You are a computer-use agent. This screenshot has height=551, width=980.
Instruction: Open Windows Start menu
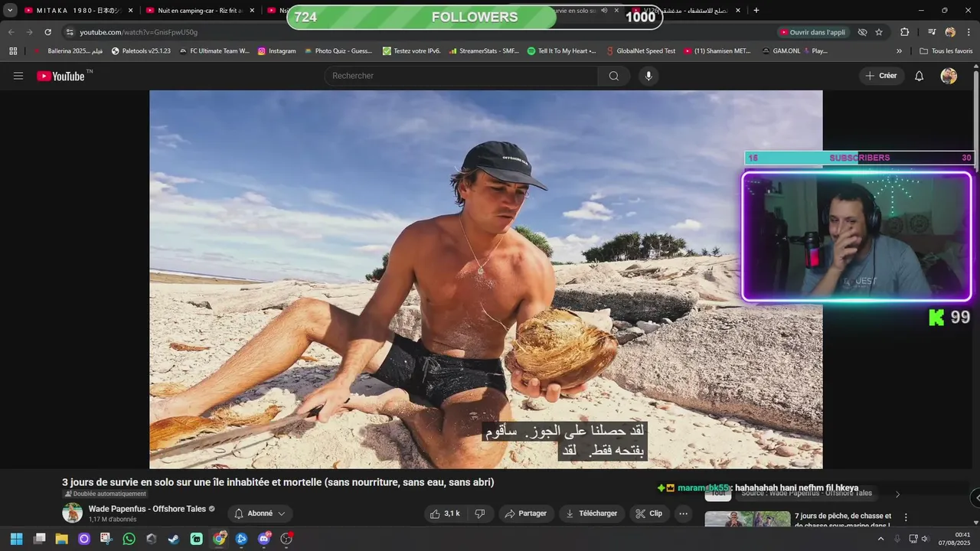tap(16, 539)
